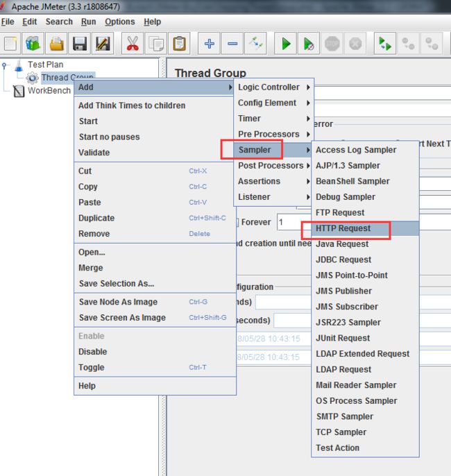
Task: Open the File menu
Action: (x=8, y=22)
